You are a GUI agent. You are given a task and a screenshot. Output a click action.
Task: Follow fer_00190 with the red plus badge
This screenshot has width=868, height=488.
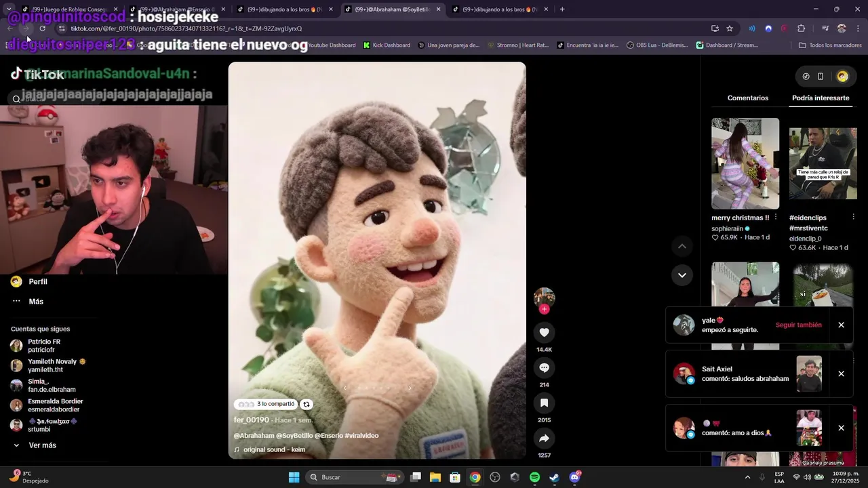pyautogui.click(x=544, y=309)
